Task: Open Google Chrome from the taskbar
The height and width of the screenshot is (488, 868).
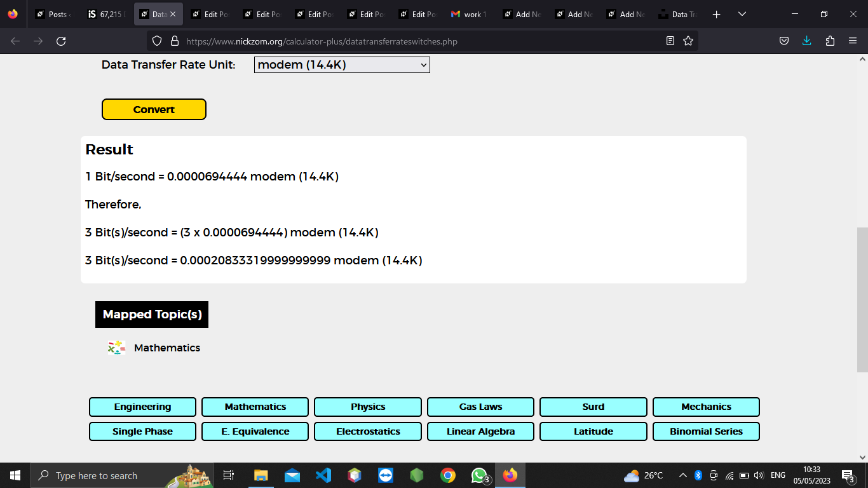Action: point(448,475)
